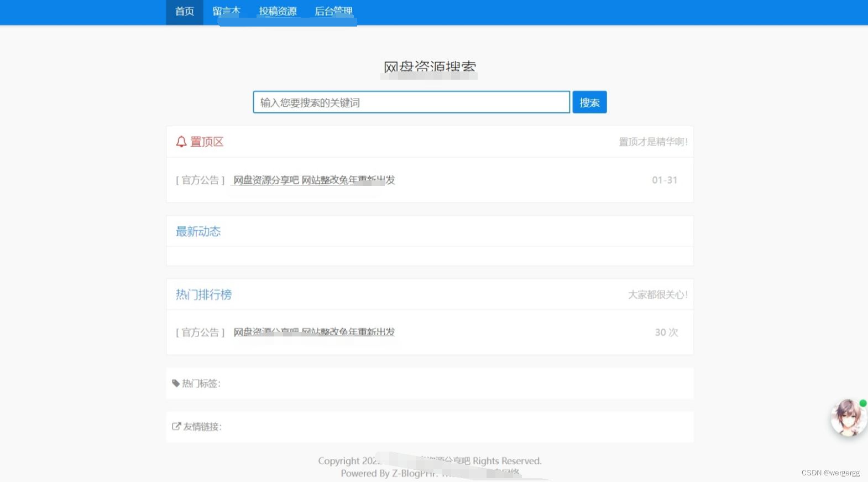Screen dimensions: 868x482
Task: Open the announcement link in 热门排行榜
Action: [x=314, y=332]
